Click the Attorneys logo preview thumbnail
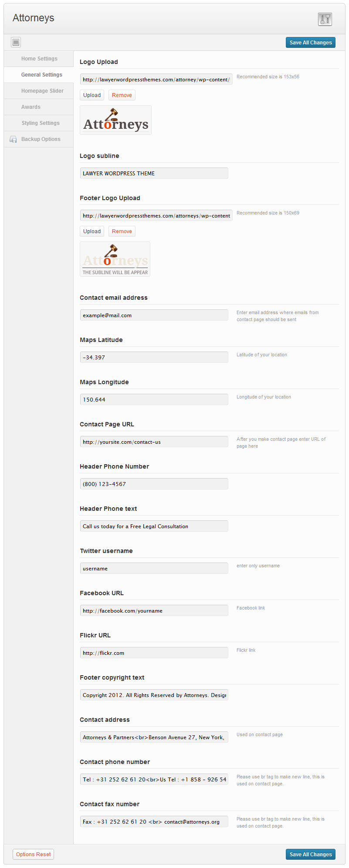Viewport: 349px width, 868px height. 116,120
